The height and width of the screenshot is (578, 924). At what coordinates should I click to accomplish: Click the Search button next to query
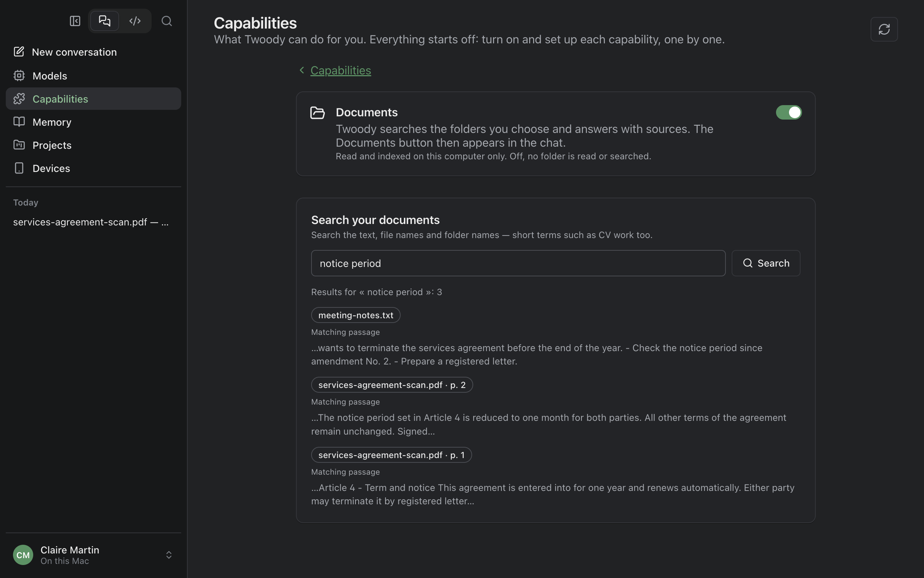coord(766,263)
